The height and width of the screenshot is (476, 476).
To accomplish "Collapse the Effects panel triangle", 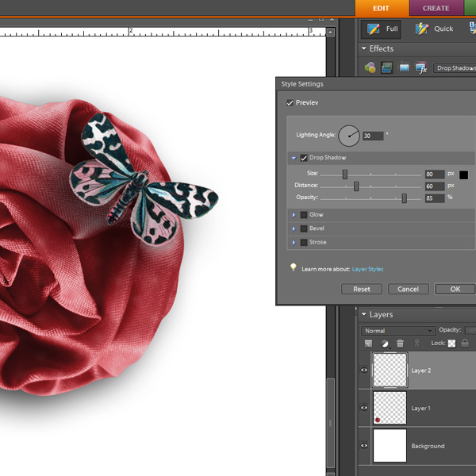I will pyautogui.click(x=364, y=49).
